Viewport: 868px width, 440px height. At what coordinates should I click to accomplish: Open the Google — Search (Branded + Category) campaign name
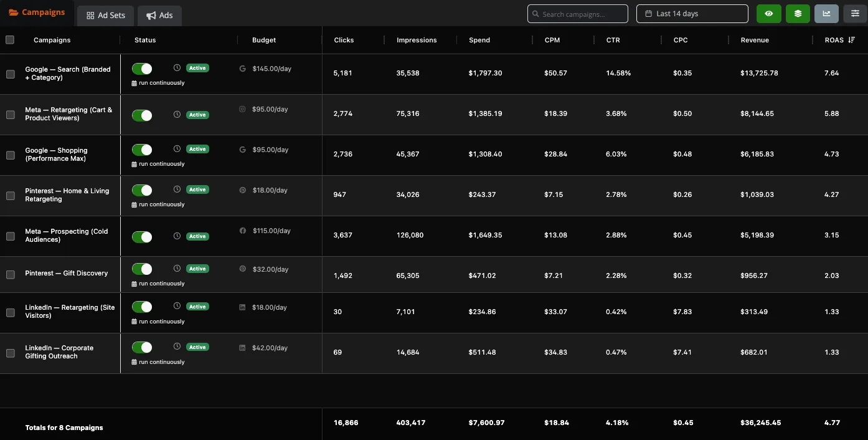coord(68,74)
